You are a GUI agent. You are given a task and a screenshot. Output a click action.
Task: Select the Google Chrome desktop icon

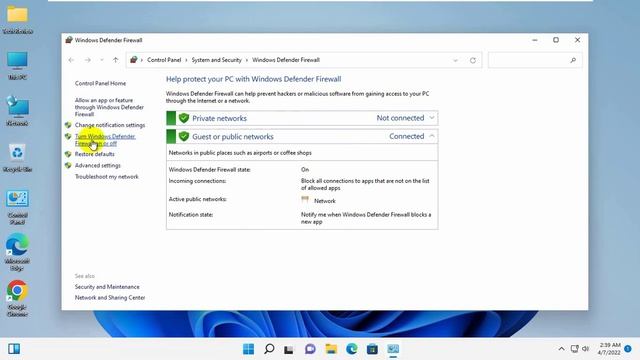click(x=17, y=298)
